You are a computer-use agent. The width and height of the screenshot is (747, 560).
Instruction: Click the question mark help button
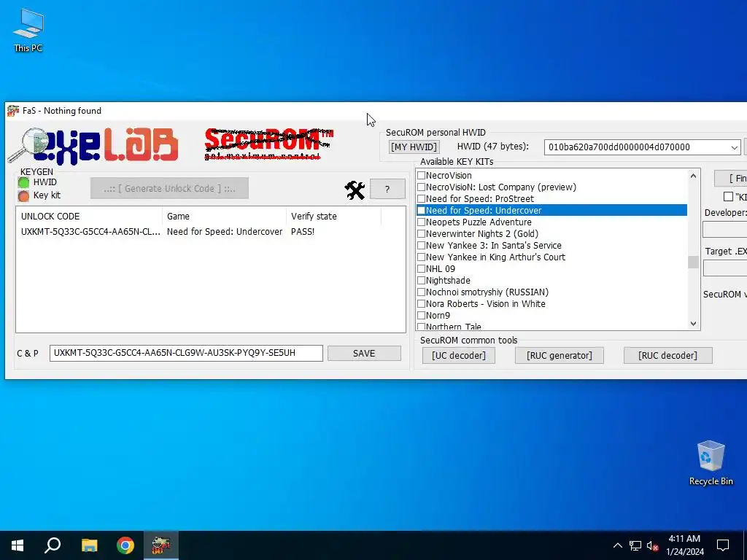pos(387,189)
